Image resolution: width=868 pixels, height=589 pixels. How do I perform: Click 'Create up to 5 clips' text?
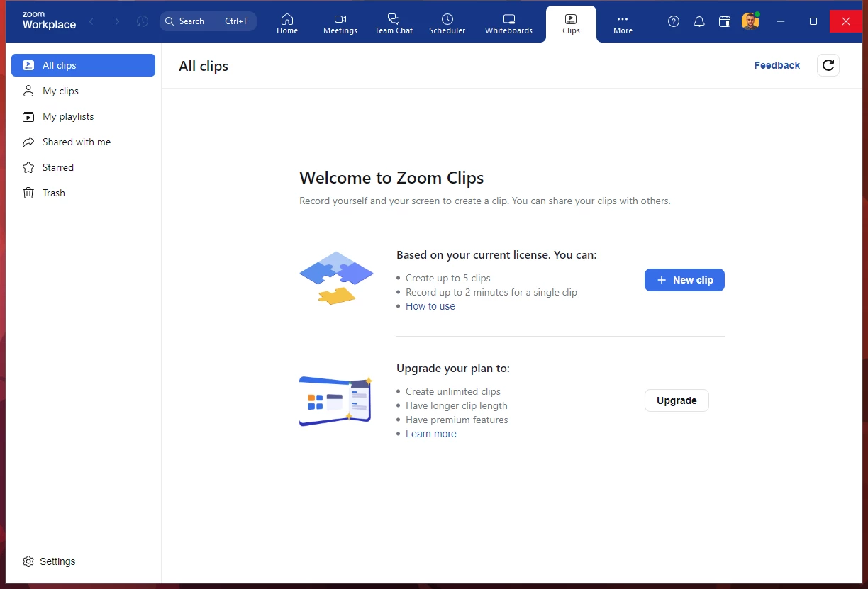point(448,278)
